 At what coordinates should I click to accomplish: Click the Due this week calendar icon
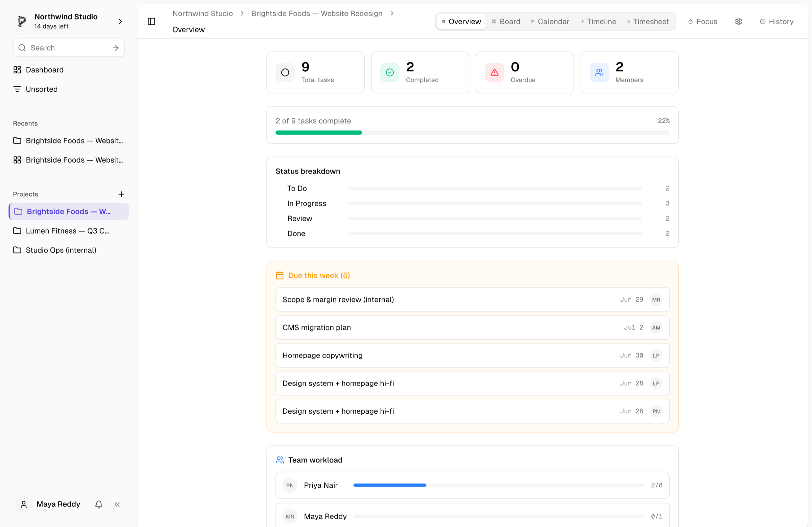tap(280, 275)
